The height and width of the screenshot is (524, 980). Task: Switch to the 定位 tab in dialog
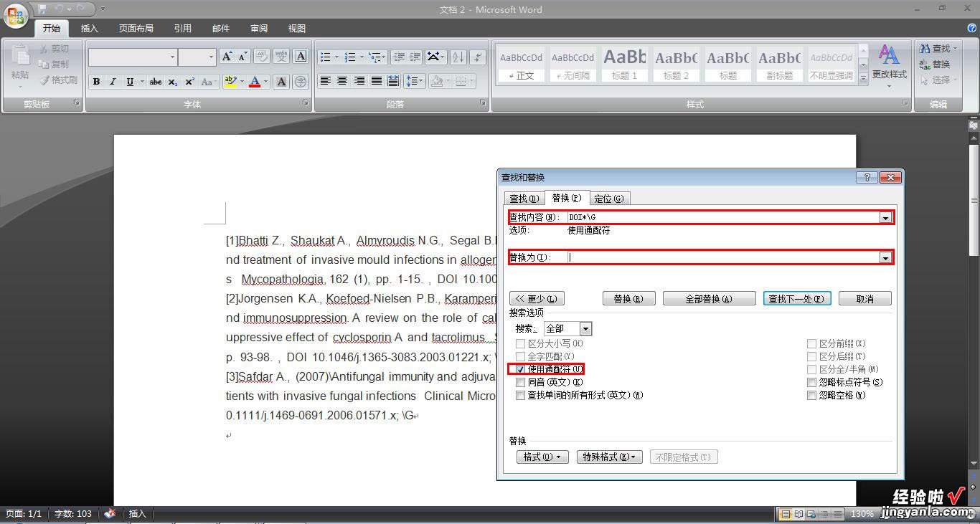click(609, 199)
